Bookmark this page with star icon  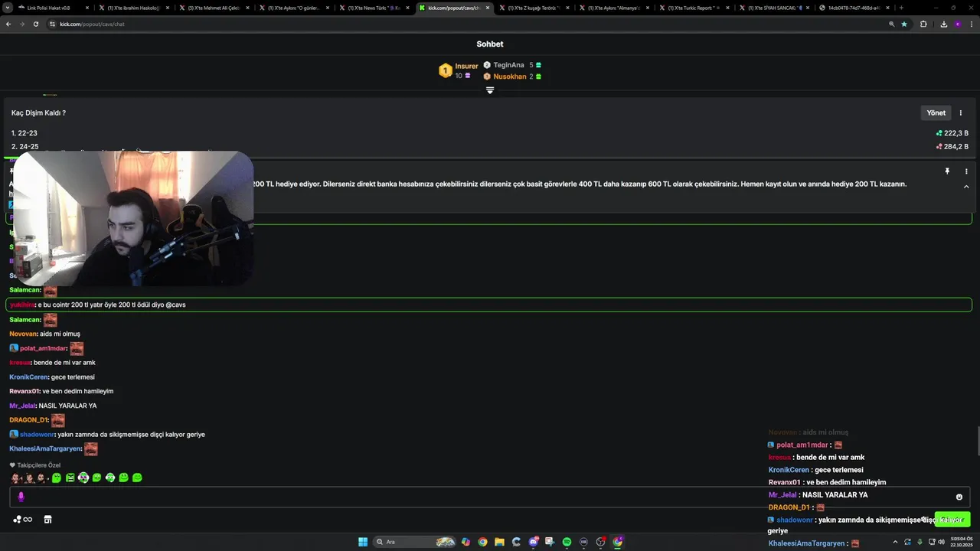coord(904,24)
